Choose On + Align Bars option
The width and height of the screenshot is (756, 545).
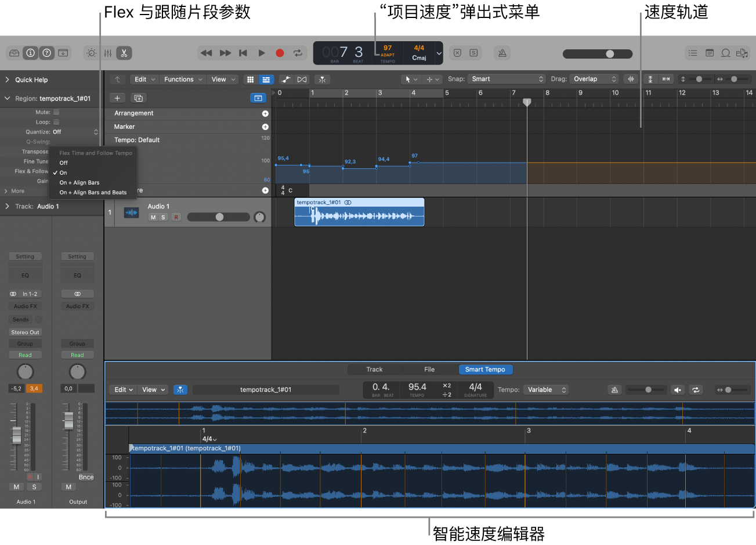tap(79, 183)
